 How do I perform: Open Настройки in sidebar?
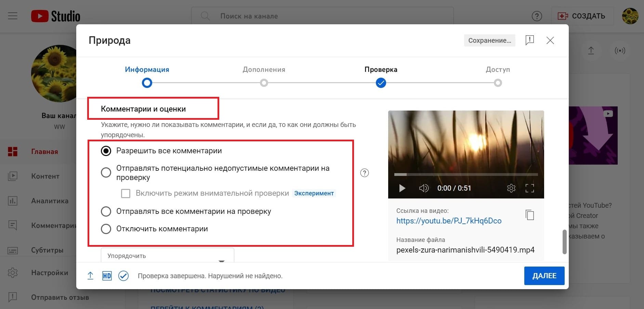50,273
